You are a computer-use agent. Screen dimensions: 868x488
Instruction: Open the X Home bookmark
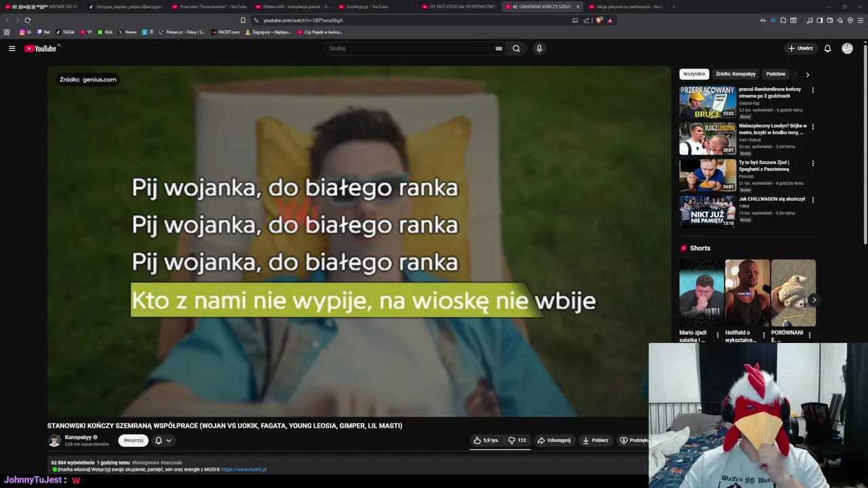pyautogui.click(x=127, y=32)
